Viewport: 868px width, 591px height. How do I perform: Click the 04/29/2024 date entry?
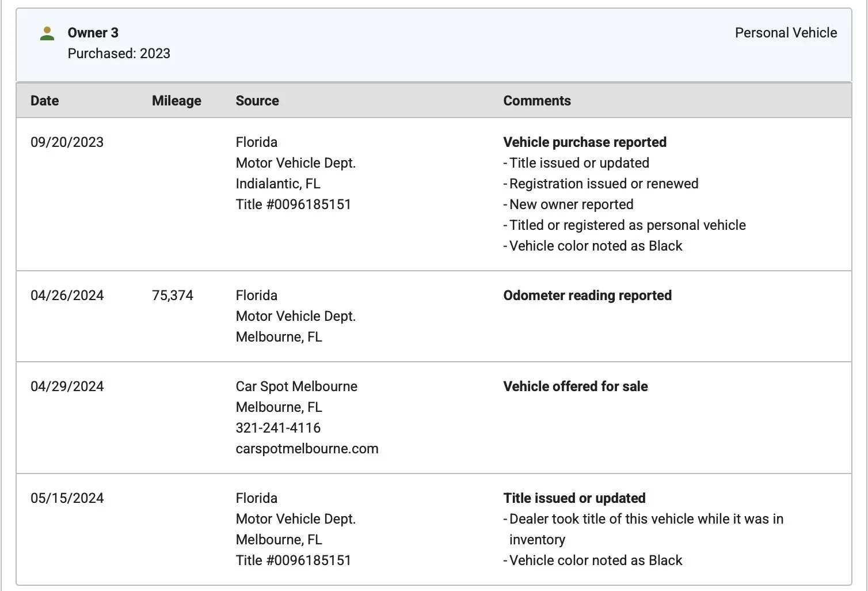point(67,387)
